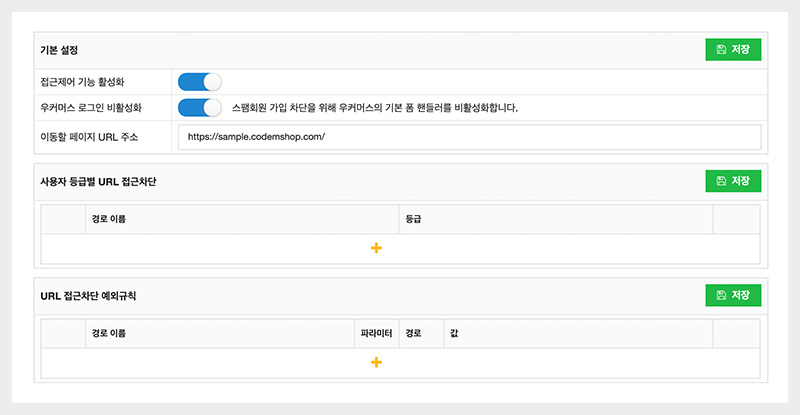Click the 스팸회원 가입 차단 description text

374,107
